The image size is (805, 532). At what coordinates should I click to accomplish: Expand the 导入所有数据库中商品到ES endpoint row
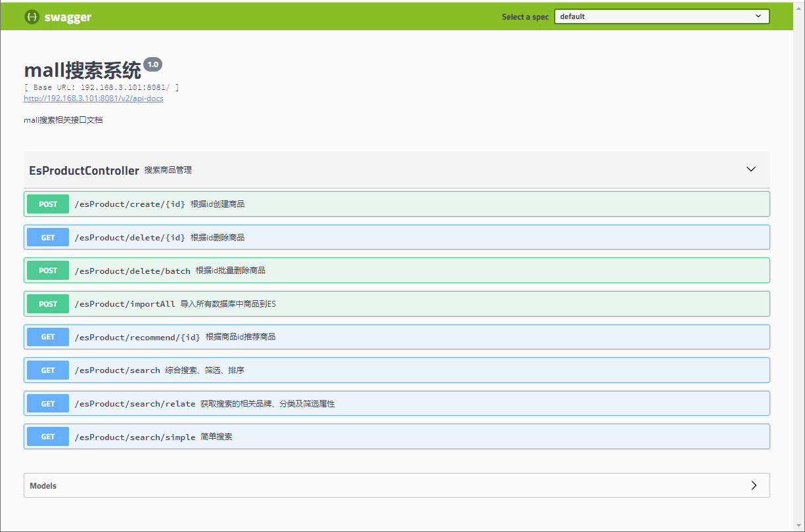tap(394, 303)
